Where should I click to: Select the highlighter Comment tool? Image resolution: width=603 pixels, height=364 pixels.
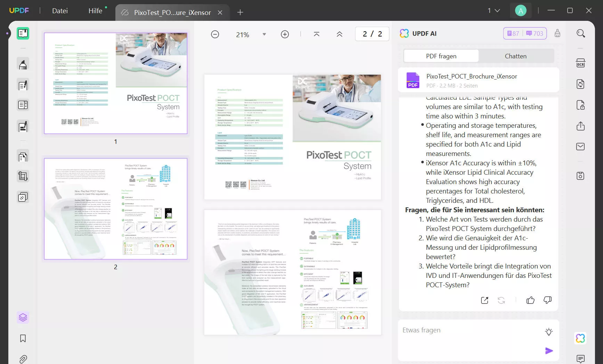point(23,64)
